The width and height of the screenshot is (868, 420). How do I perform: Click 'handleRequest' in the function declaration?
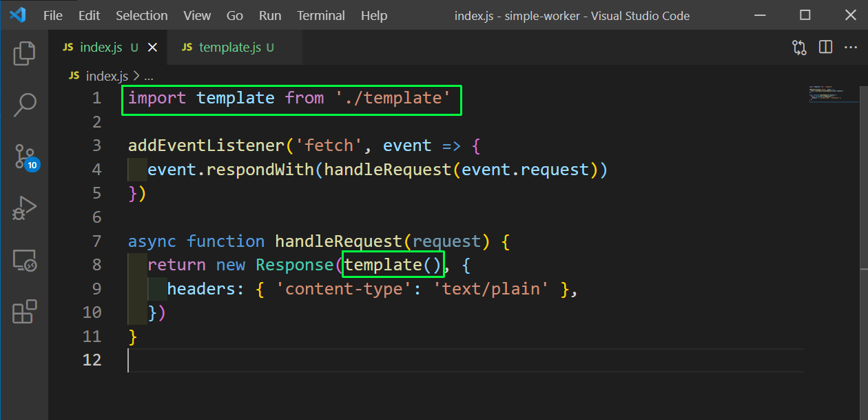click(339, 241)
